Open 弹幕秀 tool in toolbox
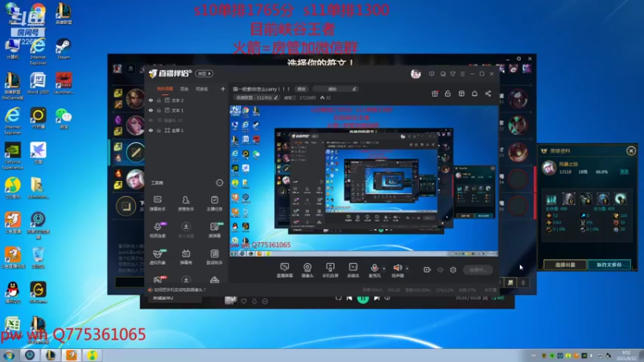 [186, 257]
